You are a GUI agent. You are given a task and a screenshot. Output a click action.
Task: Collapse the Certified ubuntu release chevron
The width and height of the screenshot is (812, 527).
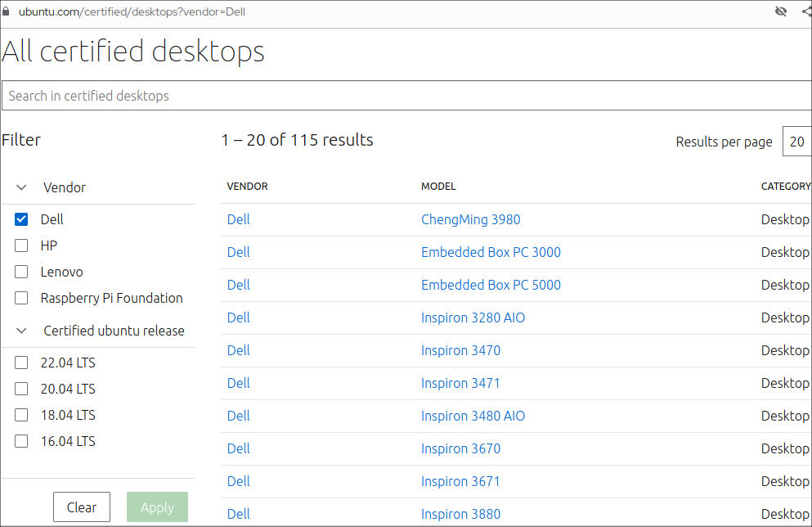coord(21,331)
